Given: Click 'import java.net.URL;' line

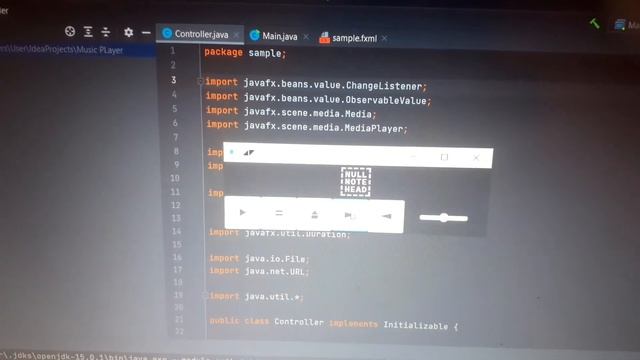Looking at the screenshot, I should coord(260,271).
